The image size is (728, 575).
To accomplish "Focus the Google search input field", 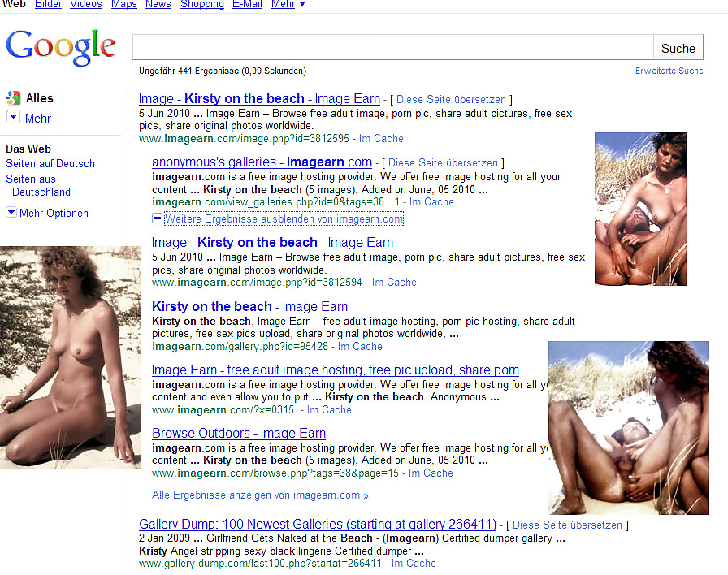I will (x=393, y=47).
